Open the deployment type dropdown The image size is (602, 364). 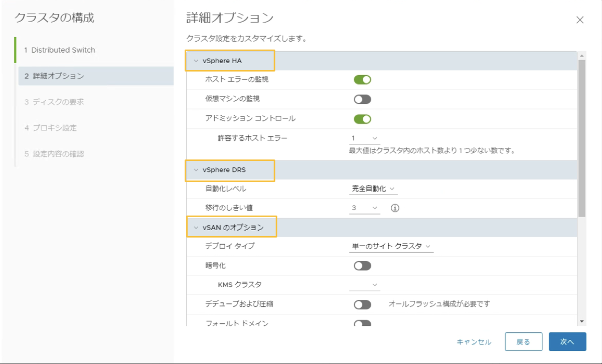click(391, 246)
